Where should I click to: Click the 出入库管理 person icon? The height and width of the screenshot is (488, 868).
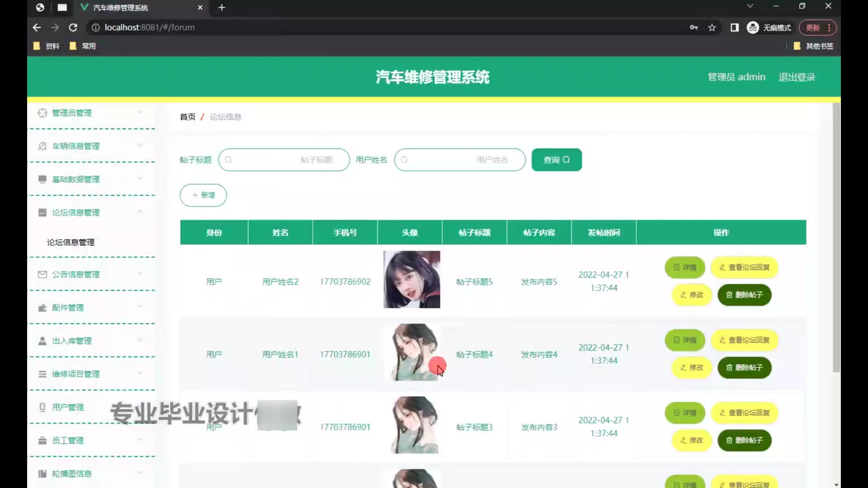tap(42, 341)
